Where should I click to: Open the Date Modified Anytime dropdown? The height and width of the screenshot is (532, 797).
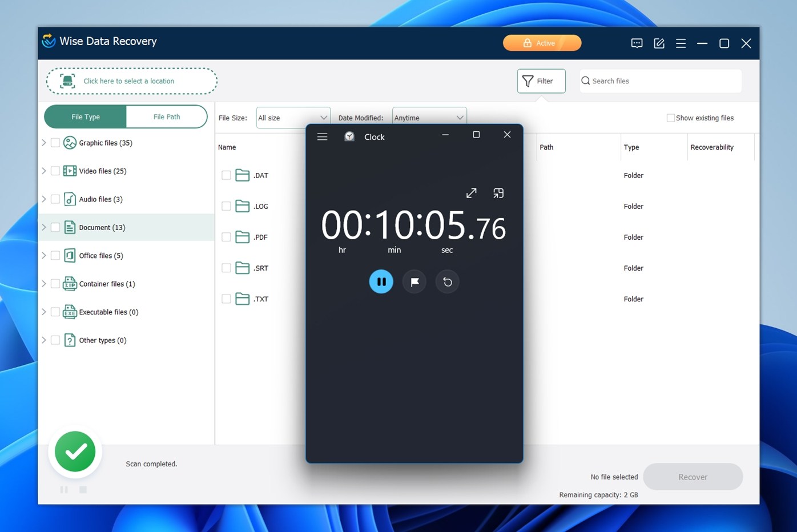[429, 118]
